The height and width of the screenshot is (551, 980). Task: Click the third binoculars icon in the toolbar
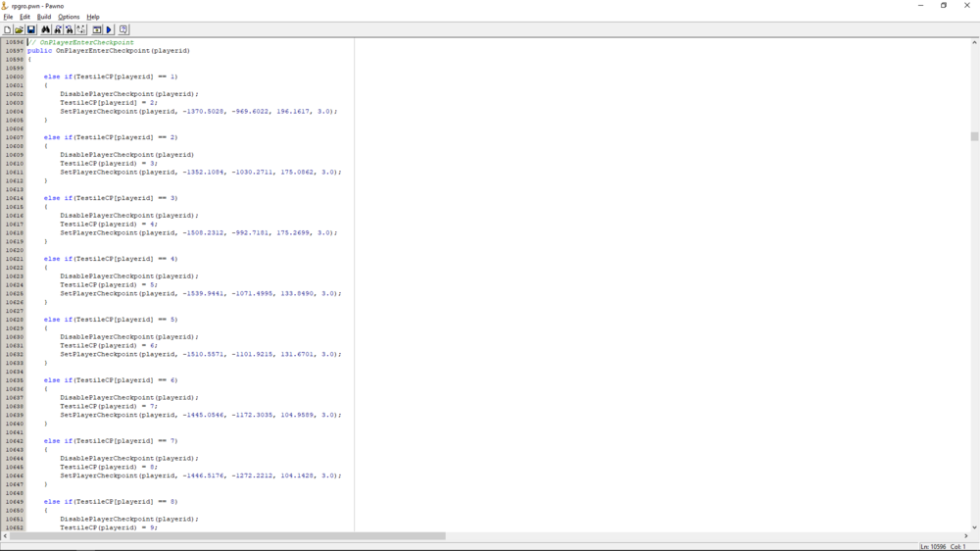click(70, 29)
